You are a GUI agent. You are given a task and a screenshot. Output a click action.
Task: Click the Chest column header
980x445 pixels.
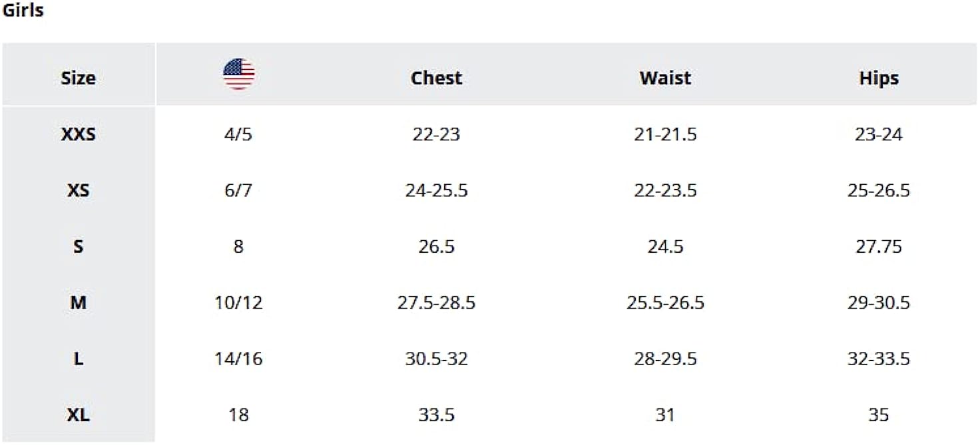click(x=436, y=78)
